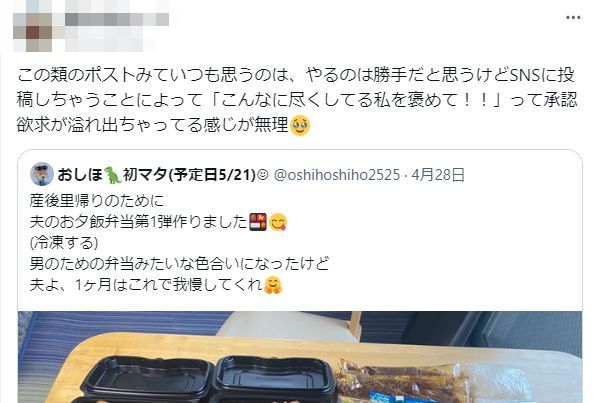Click the black bento containers in photo

[206, 379]
